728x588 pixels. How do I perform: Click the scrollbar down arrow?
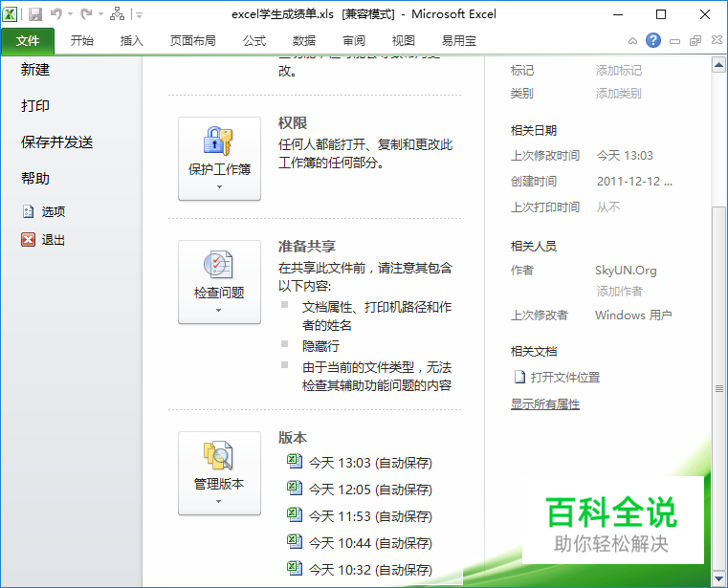pyautogui.click(x=718, y=578)
